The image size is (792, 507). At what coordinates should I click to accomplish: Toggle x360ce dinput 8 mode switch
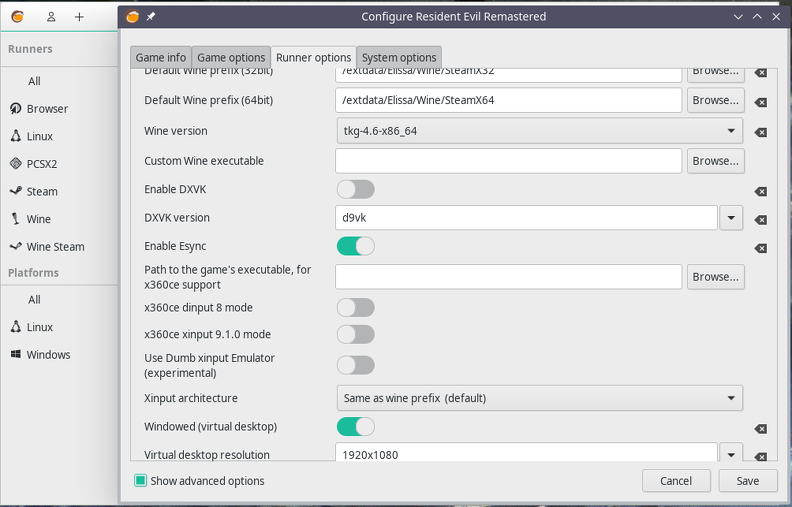pos(356,308)
